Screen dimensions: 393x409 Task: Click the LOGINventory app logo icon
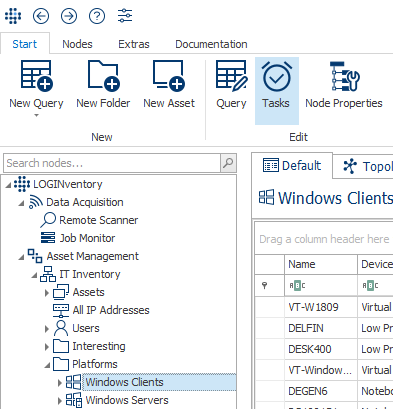tap(13, 16)
